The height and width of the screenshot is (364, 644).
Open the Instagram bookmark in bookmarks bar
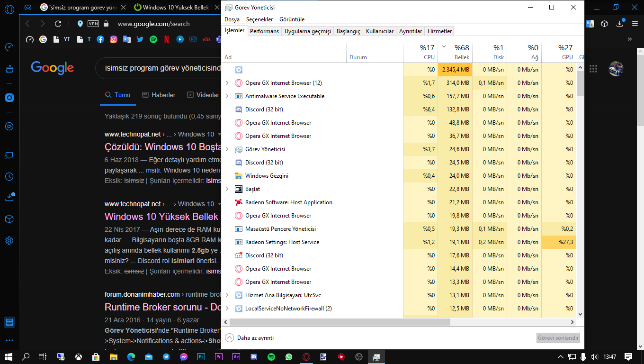click(114, 40)
